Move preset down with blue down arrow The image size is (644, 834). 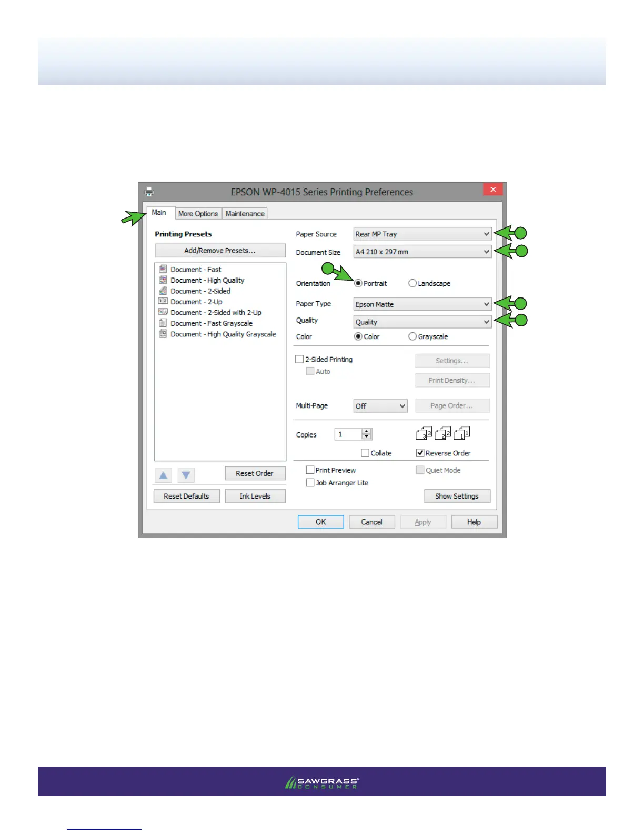pos(186,475)
